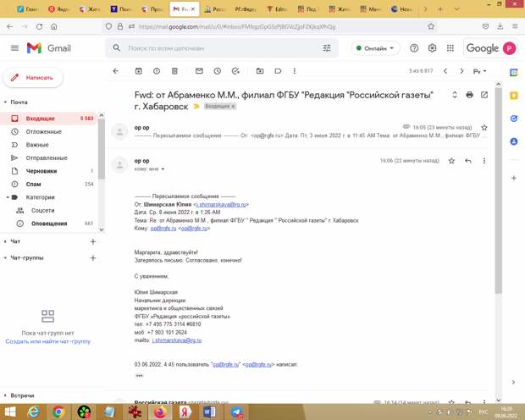Open the Входящие folder
This screenshot has width=525, height=420.
[40, 119]
